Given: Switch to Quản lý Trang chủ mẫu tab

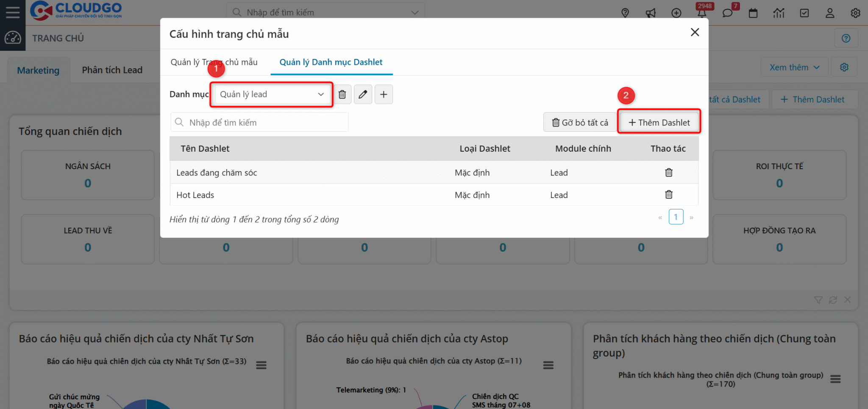Looking at the screenshot, I should (x=214, y=62).
